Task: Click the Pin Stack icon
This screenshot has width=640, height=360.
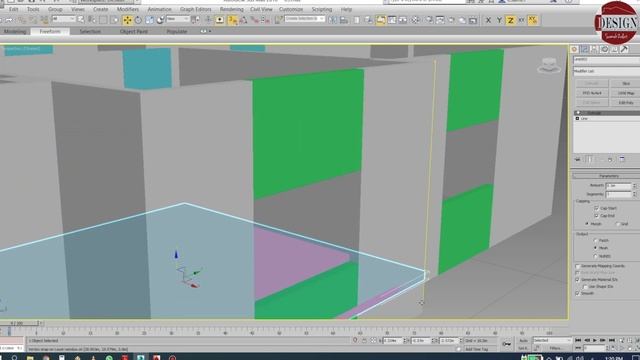Action: point(578,159)
